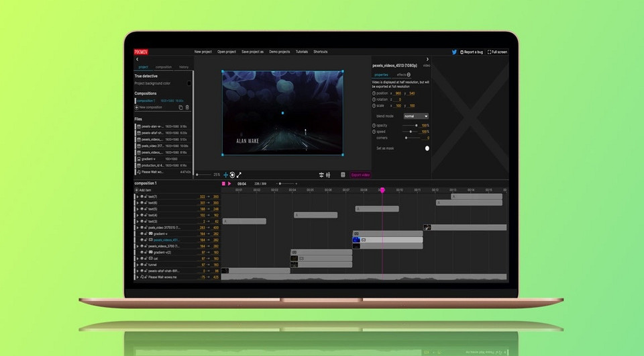Image resolution: width=644 pixels, height=356 pixels.
Task: Click the PIKIMOV logo
Action: 141,52
